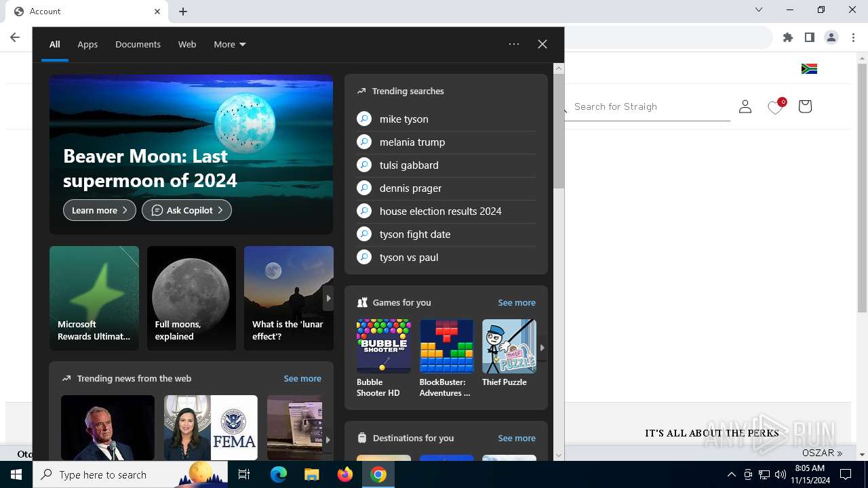The height and width of the screenshot is (488, 868).
Task: Close the Windows search panel
Action: tap(542, 44)
